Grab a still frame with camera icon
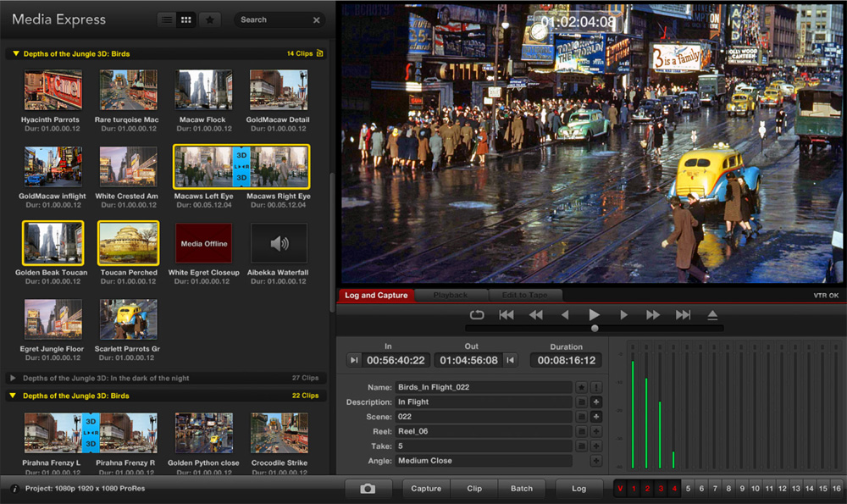Image resolution: width=847 pixels, height=504 pixels. point(368,489)
